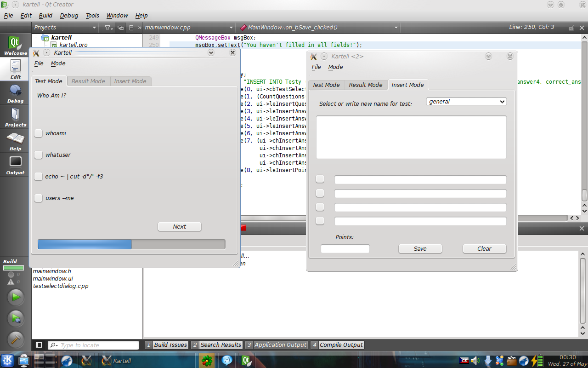This screenshot has height=368, width=588.
Task: Click the test progress bar in Kartell
Action: pos(131,244)
